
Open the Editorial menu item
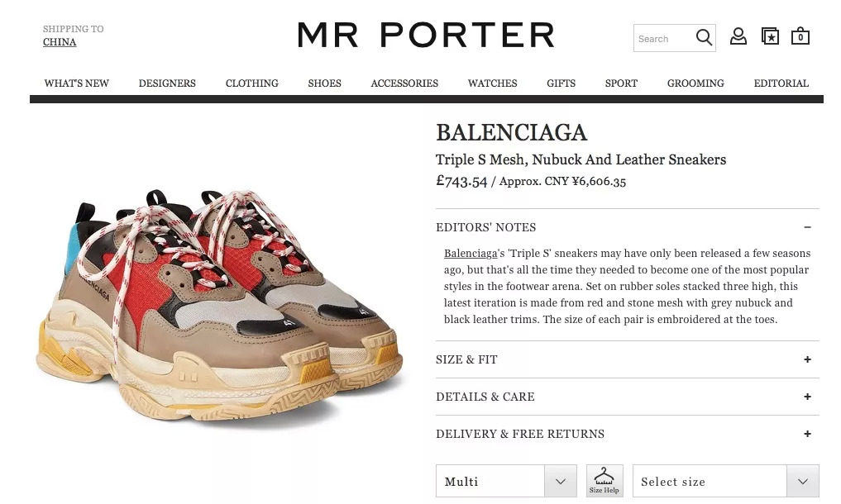click(781, 83)
